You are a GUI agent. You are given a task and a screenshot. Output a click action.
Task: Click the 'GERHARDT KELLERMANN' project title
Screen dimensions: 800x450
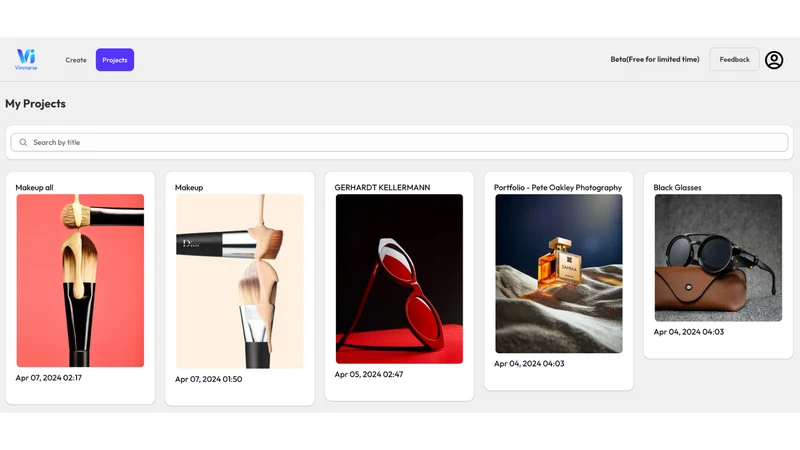pyautogui.click(x=382, y=187)
